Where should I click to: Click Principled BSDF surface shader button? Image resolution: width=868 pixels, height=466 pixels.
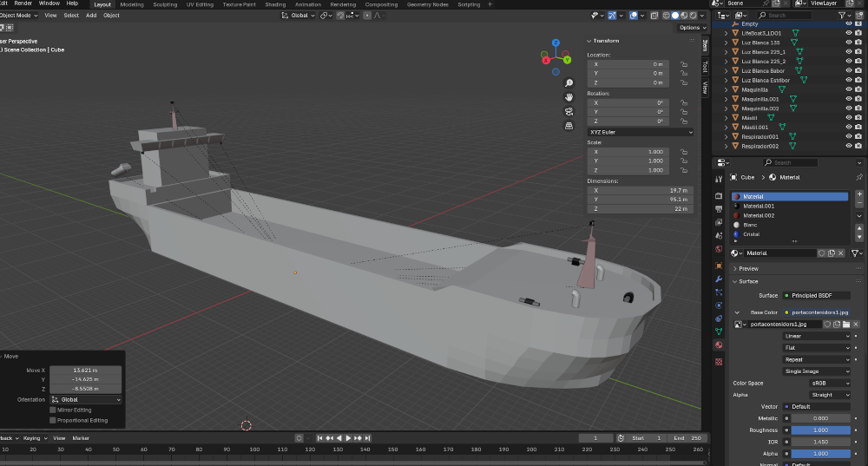817,296
